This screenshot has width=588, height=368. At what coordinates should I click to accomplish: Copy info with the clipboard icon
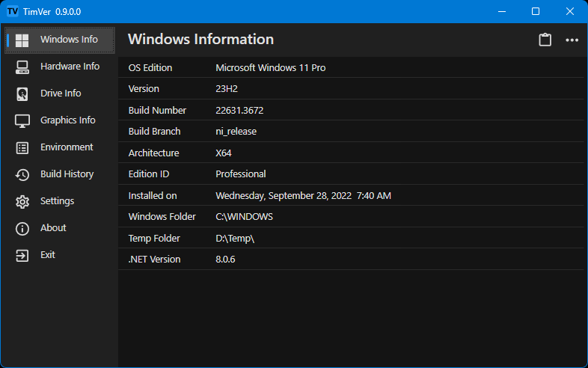coord(545,40)
